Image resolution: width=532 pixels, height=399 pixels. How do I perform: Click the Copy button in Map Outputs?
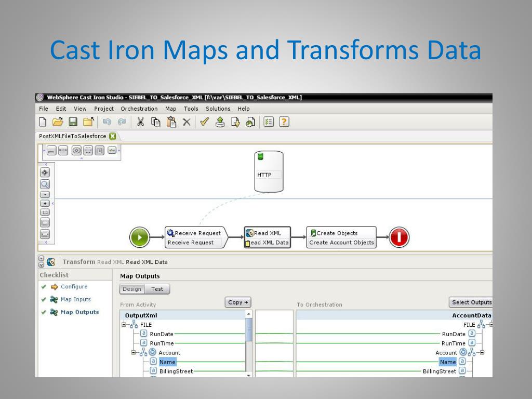click(238, 302)
